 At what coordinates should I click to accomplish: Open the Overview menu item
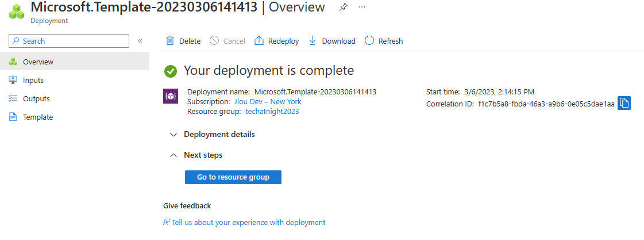pyautogui.click(x=75, y=62)
